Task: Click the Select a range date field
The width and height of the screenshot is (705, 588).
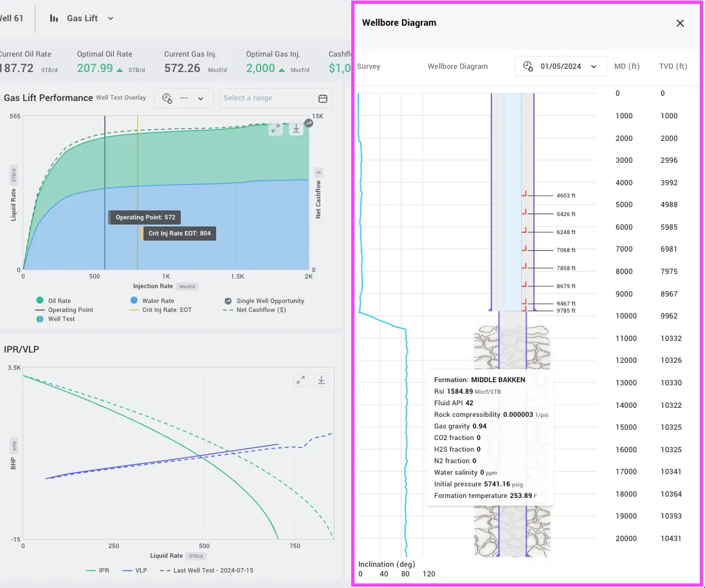Action: [x=275, y=98]
